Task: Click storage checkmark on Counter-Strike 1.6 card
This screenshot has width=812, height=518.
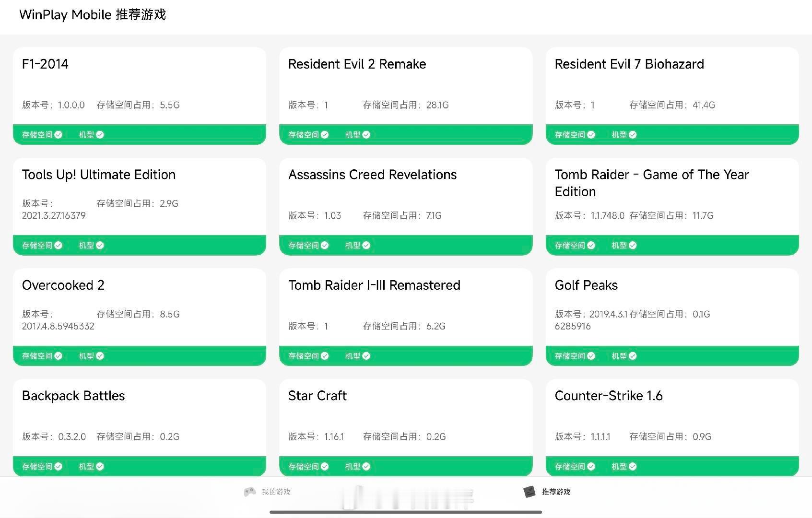Action: (x=591, y=466)
